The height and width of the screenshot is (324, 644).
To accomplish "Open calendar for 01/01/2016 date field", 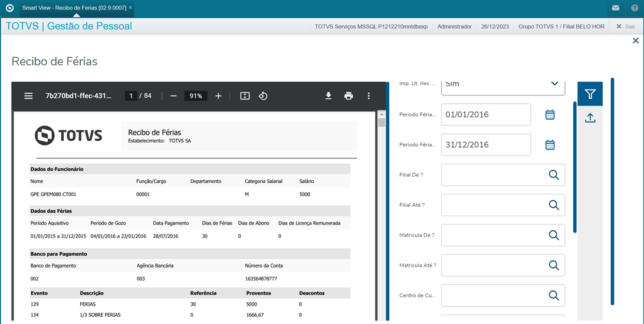I will (x=550, y=114).
